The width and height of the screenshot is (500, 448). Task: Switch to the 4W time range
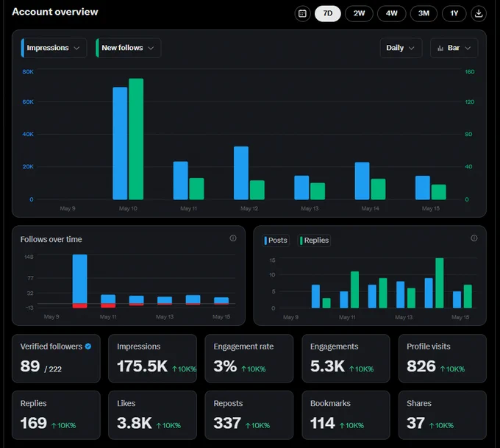pos(392,13)
